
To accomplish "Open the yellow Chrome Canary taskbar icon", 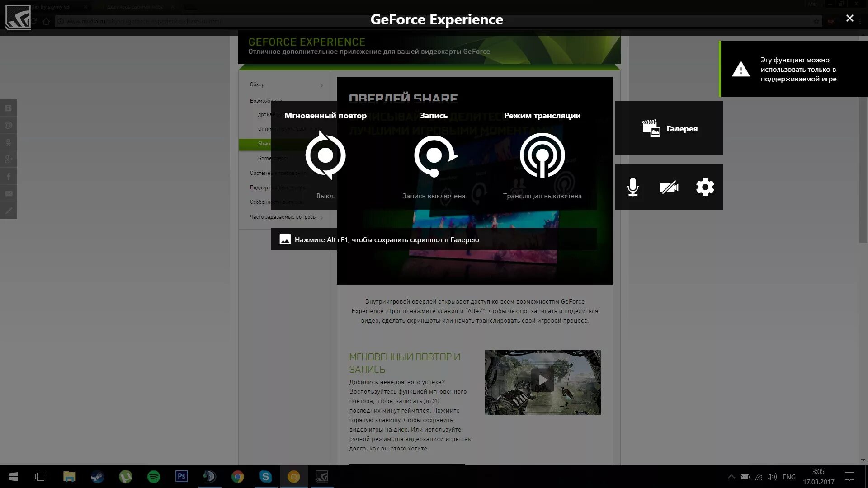I will pos(294,477).
